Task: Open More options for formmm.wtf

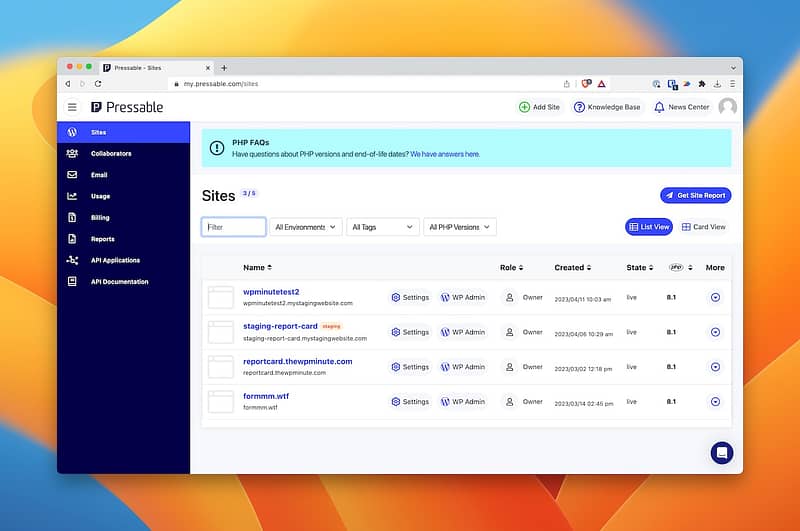Action: coord(715,401)
